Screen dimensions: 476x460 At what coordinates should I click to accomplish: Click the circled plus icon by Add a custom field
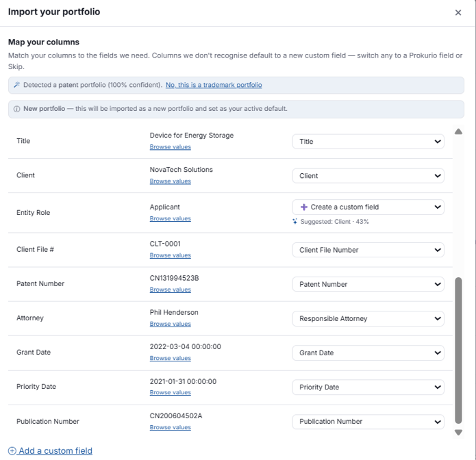tap(12, 451)
